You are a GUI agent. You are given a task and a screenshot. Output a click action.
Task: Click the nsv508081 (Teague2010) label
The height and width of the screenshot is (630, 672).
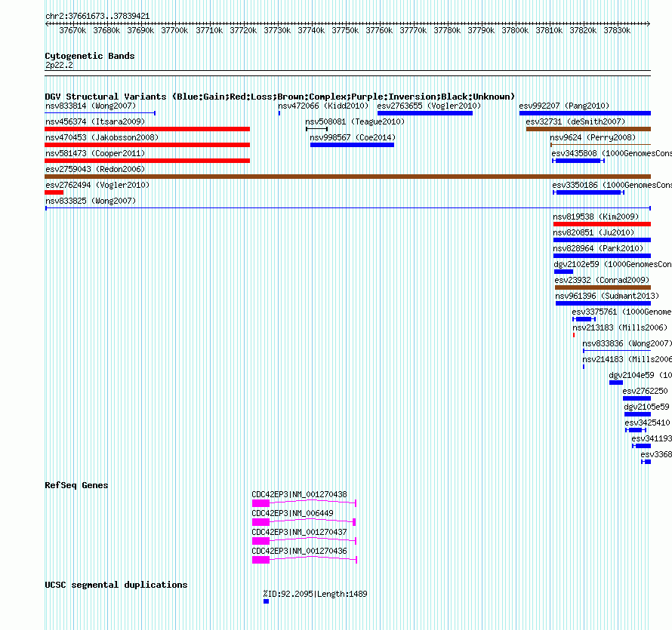355,121
